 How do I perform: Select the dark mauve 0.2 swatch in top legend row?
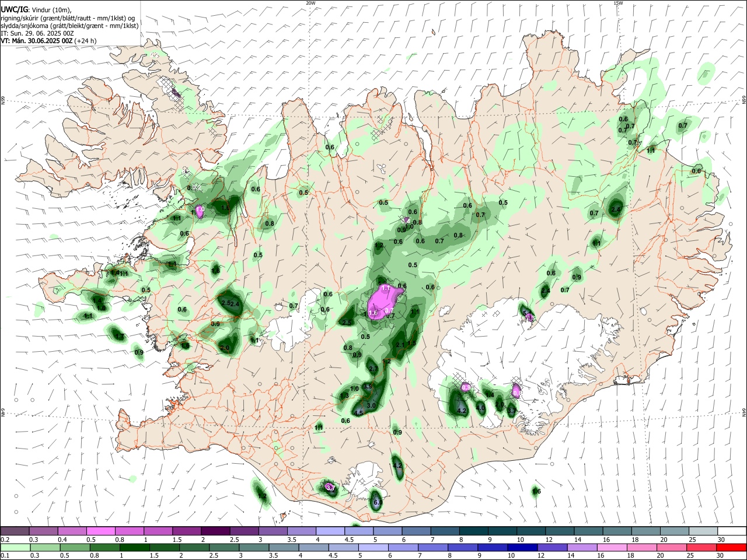(15, 531)
